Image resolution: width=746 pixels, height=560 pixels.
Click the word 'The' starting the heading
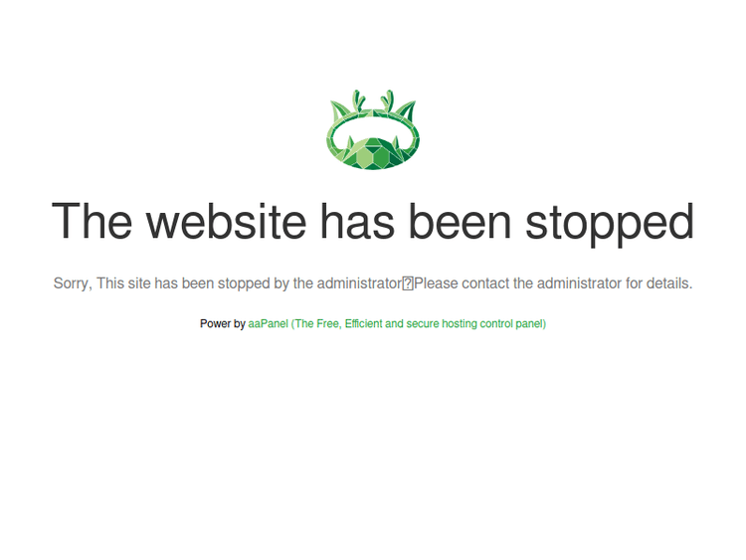click(92, 221)
